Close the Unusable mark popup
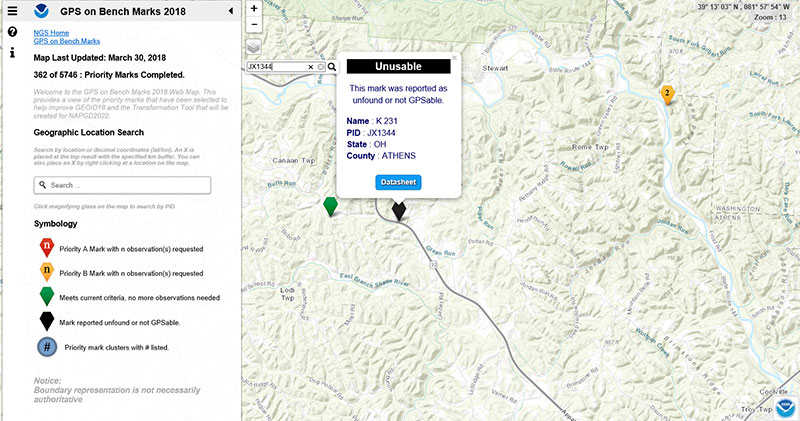This screenshot has width=800, height=421. click(x=453, y=58)
